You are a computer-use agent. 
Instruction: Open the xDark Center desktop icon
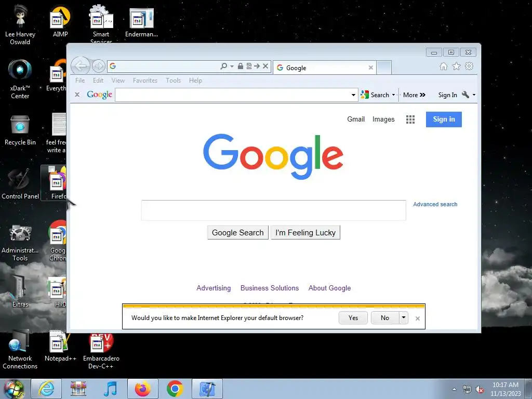point(20,79)
